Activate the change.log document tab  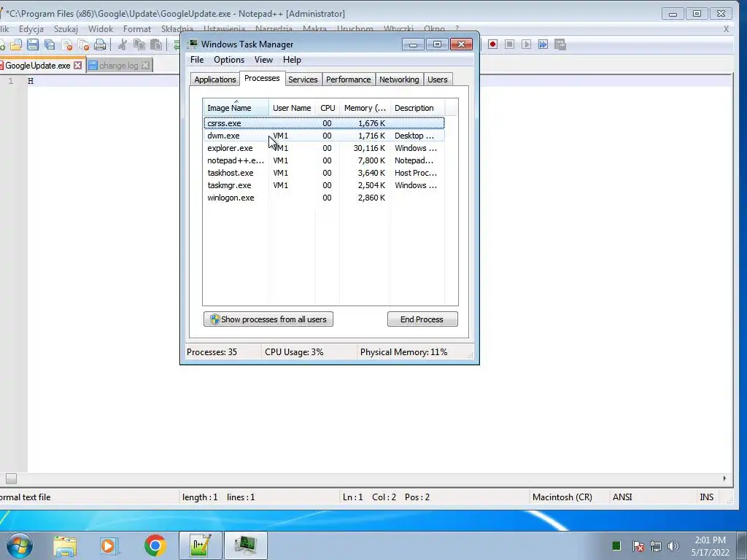click(119, 65)
